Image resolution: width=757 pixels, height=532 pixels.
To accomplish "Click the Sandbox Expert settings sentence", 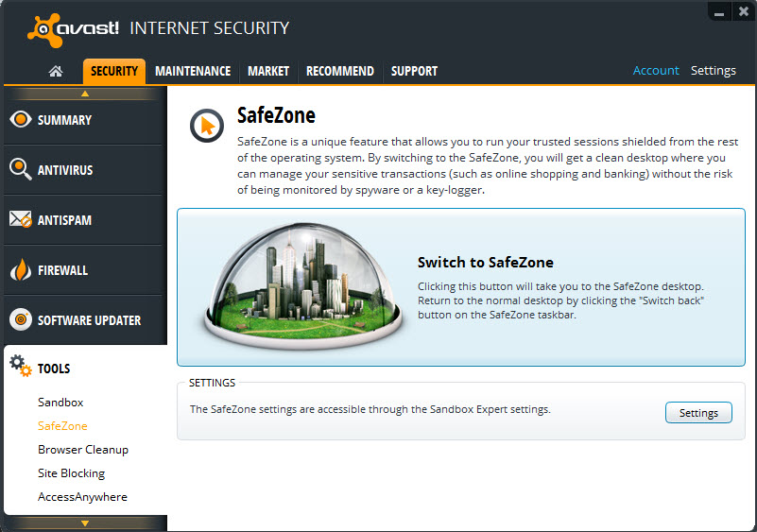I will [x=370, y=409].
